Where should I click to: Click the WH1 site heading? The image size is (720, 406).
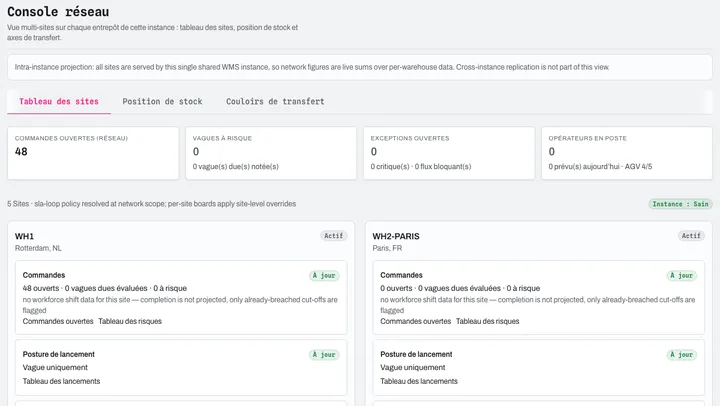(24, 236)
